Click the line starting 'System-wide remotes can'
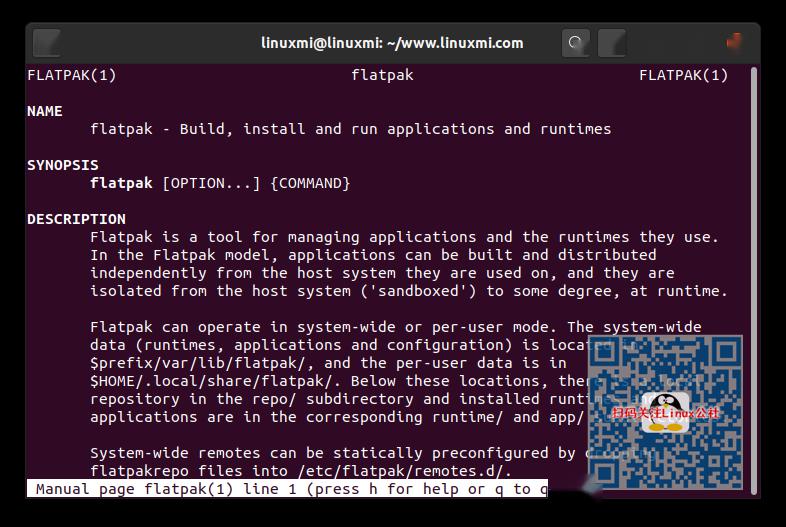The height and width of the screenshot is (527, 786). [371, 453]
